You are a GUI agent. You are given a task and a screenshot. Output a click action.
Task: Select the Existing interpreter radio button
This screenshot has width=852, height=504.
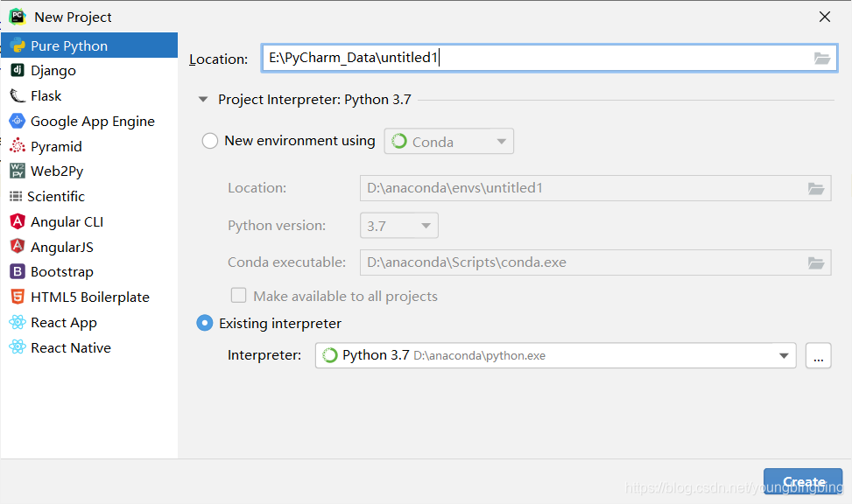click(x=203, y=323)
